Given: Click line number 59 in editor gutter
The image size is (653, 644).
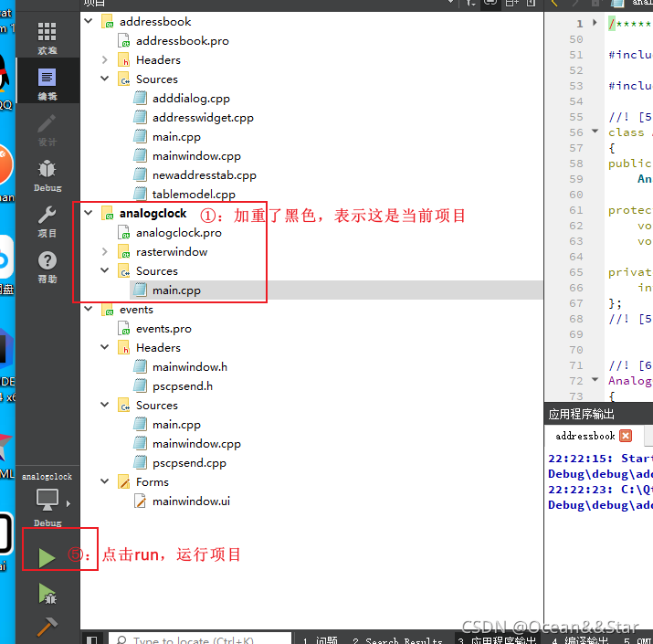Looking at the screenshot, I should (x=576, y=179).
